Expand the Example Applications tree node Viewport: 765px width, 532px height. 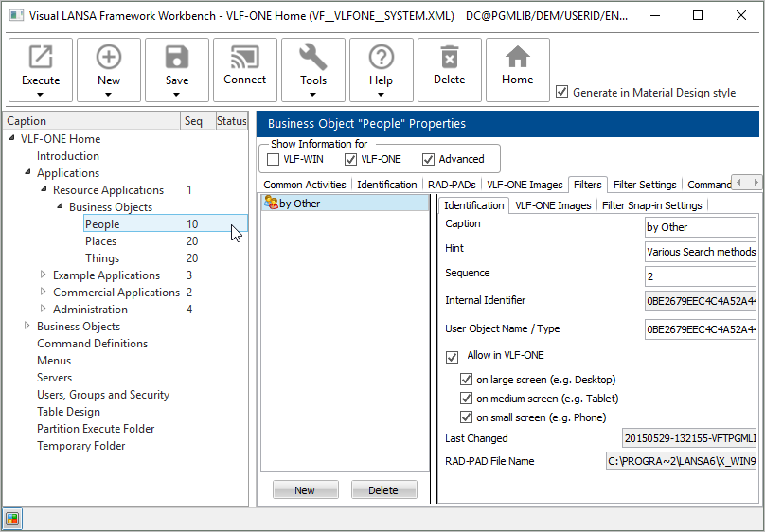43,275
